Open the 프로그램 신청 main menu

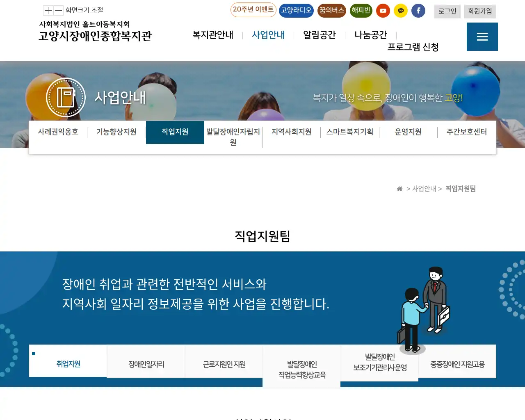tap(413, 47)
